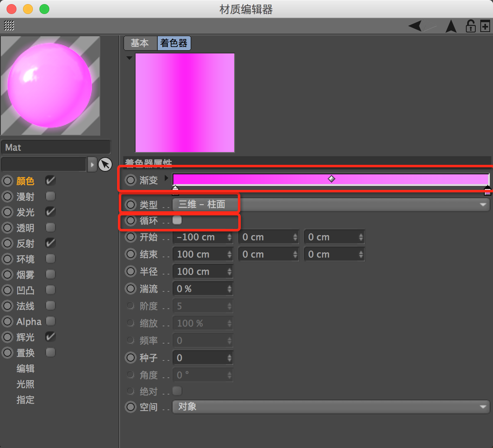The height and width of the screenshot is (448, 493).
Task: Switch to the 着色器 tab
Action: (x=174, y=43)
